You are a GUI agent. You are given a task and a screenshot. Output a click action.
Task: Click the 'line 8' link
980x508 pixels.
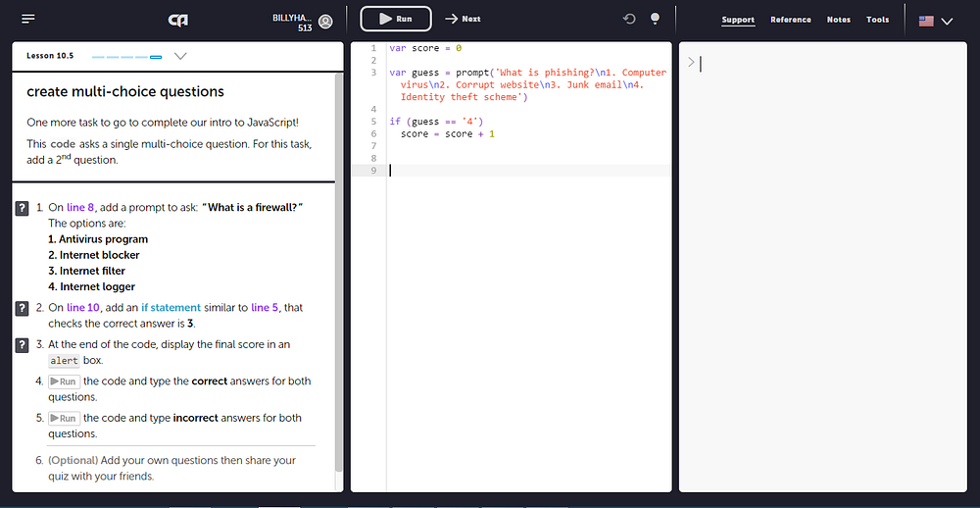click(x=80, y=207)
